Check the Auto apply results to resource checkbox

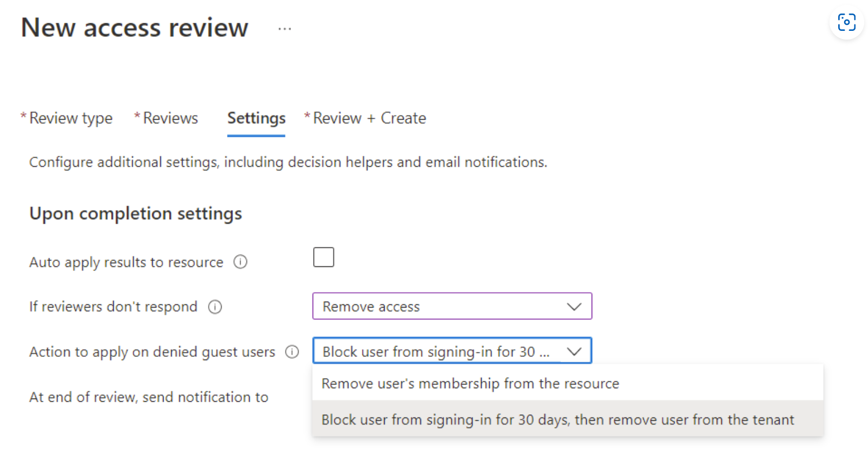[323, 257]
